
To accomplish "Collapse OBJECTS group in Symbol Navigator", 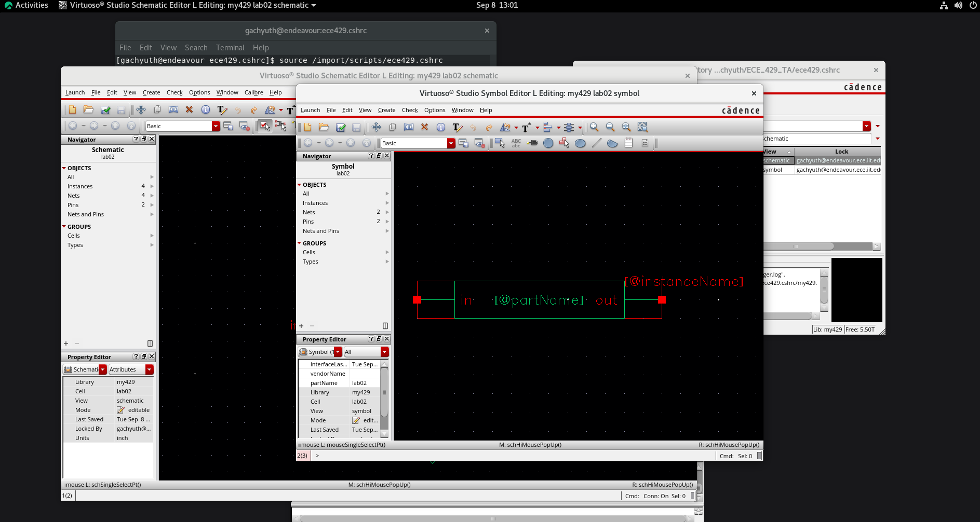I will point(299,185).
